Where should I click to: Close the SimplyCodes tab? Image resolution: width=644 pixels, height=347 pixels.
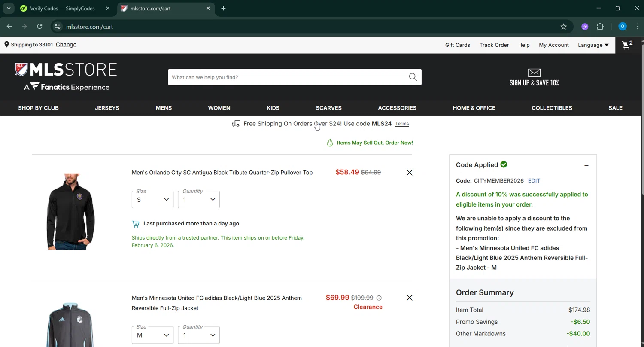click(108, 8)
